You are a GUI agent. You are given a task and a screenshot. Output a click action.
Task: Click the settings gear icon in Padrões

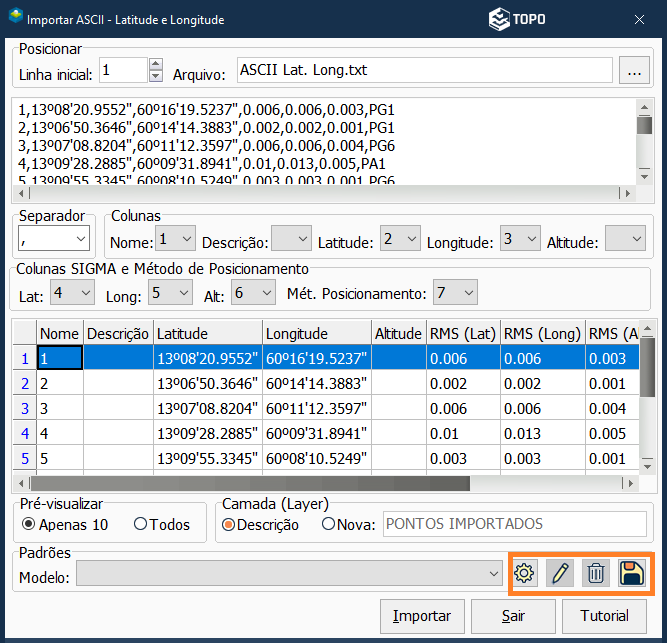click(525, 573)
